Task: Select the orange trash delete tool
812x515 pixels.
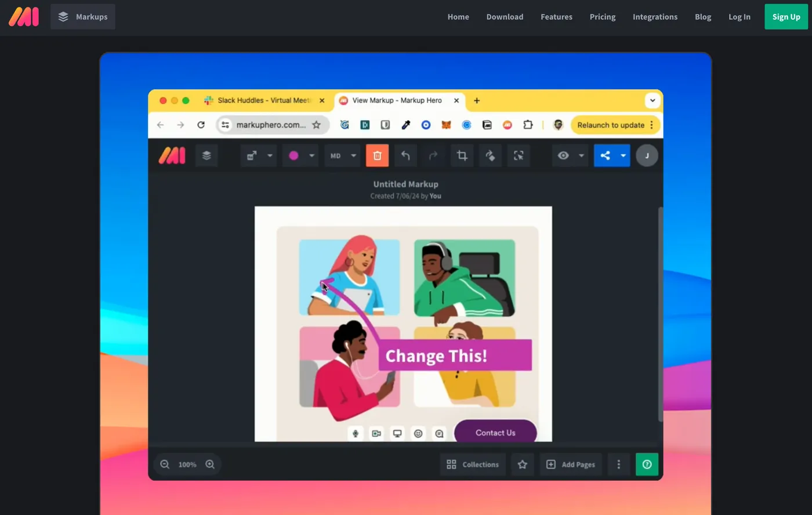Action: pos(377,155)
